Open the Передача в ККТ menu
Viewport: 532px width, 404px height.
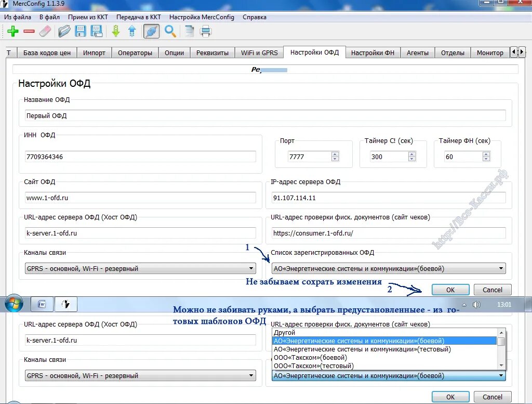[138, 17]
